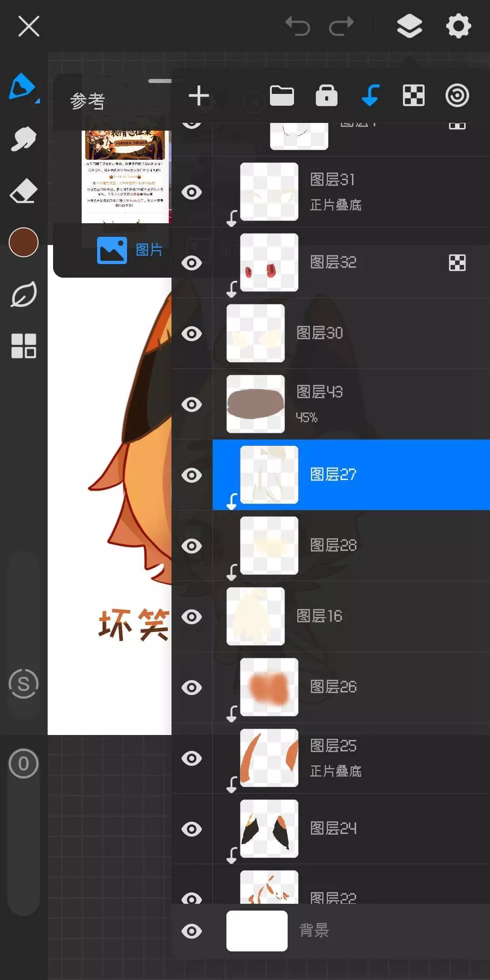Select the eraser tool
Viewport: 490px width, 980px height.
[23, 190]
